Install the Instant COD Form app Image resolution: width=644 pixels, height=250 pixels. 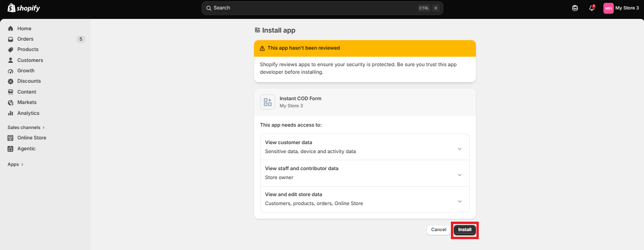pos(465,230)
